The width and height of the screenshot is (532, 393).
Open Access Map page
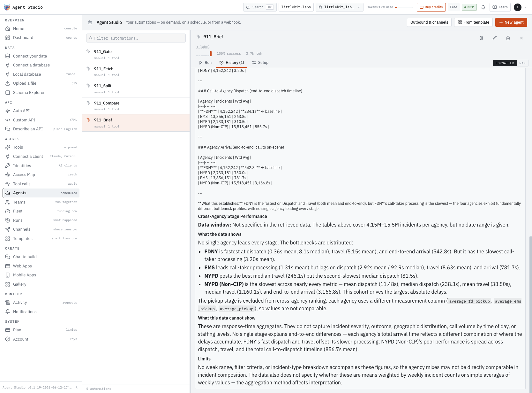41,175
